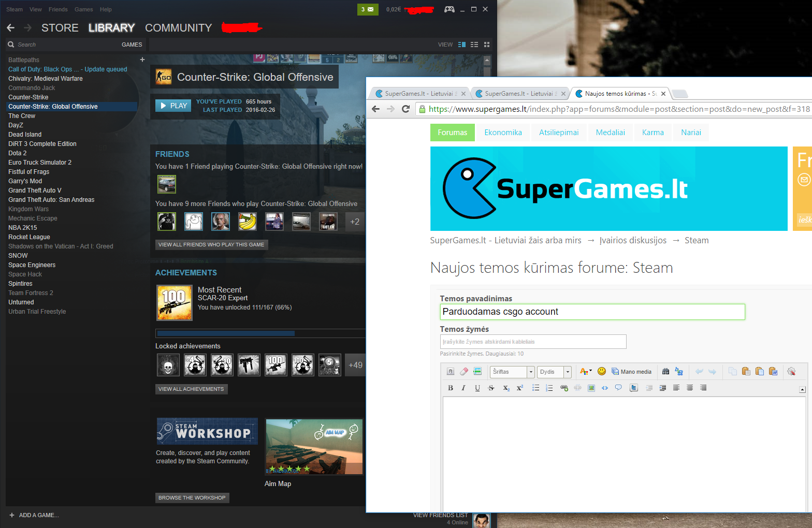Switch Steam library to grid view
Image resolution: width=812 pixels, height=528 pixels.
click(487, 45)
